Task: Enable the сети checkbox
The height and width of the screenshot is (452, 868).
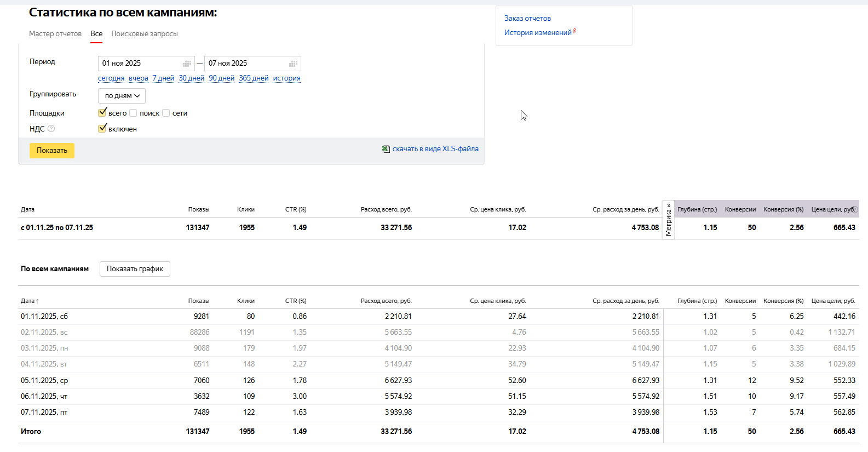Action: point(166,113)
